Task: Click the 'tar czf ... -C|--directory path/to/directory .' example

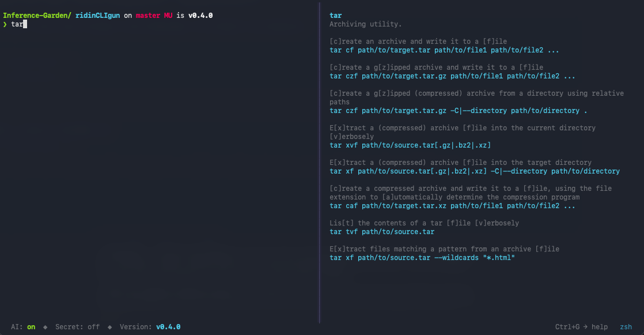Action: 459,111
